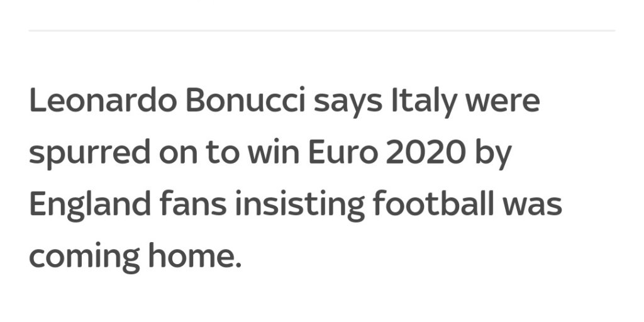Click the word "spurred" in the second line
This screenshot has height=322, width=644.
click(x=90, y=154)
